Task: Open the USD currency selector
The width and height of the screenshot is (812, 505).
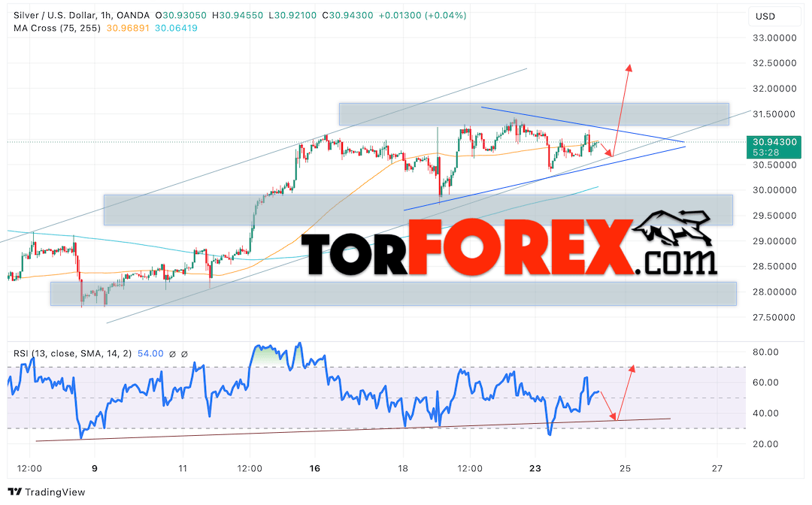Action: tap(774, 17)
